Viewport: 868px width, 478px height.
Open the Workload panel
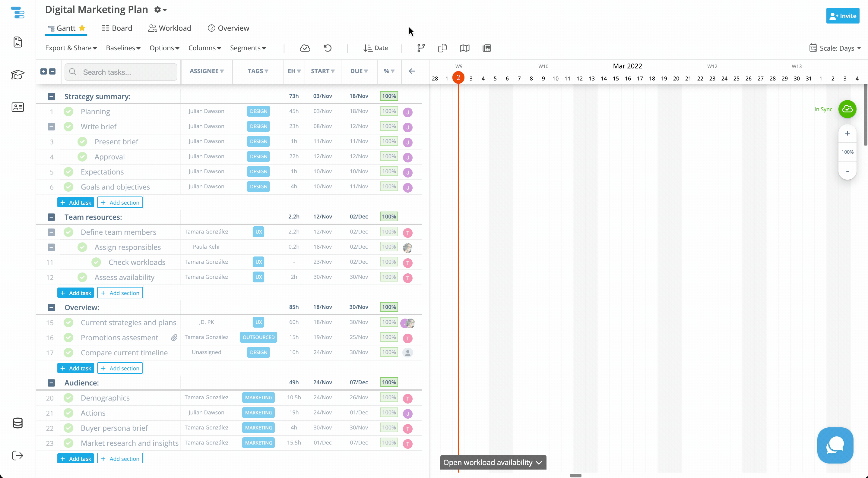pos(169,28)
